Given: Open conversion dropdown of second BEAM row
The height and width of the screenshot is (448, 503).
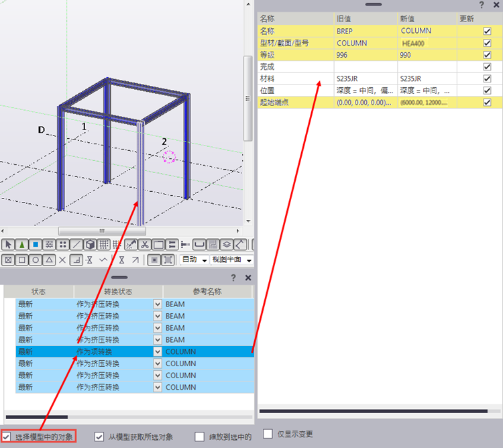Looking at the screenshot, I should click(158, 316).
